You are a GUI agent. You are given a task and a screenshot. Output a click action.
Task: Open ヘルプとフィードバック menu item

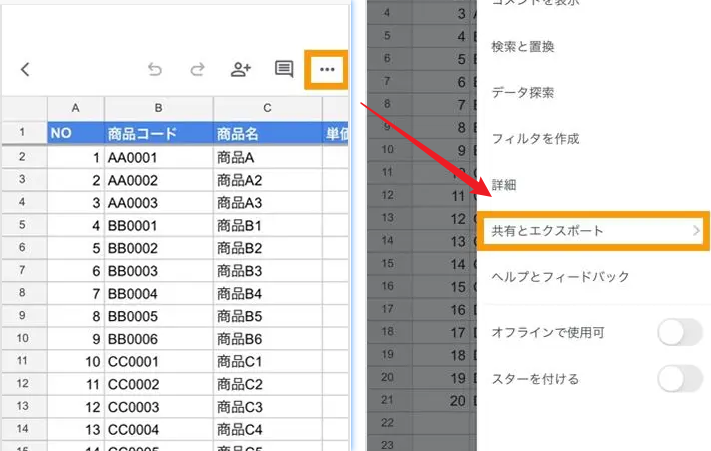point(560,276)
